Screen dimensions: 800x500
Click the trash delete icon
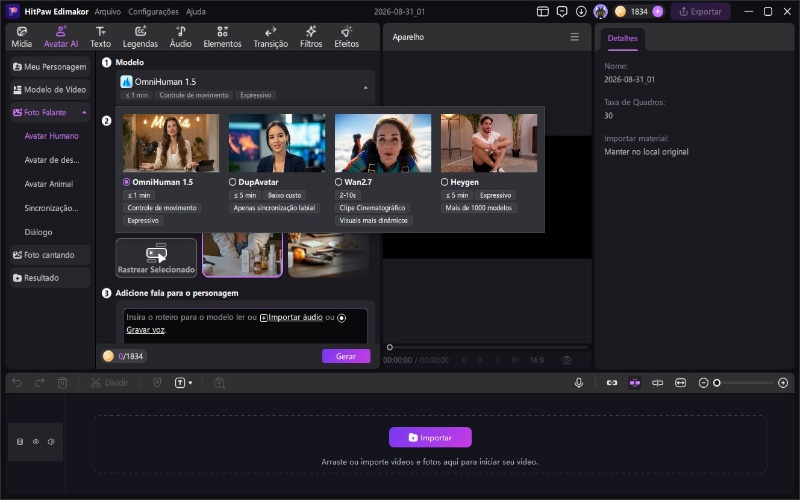[x=62, y=383]
